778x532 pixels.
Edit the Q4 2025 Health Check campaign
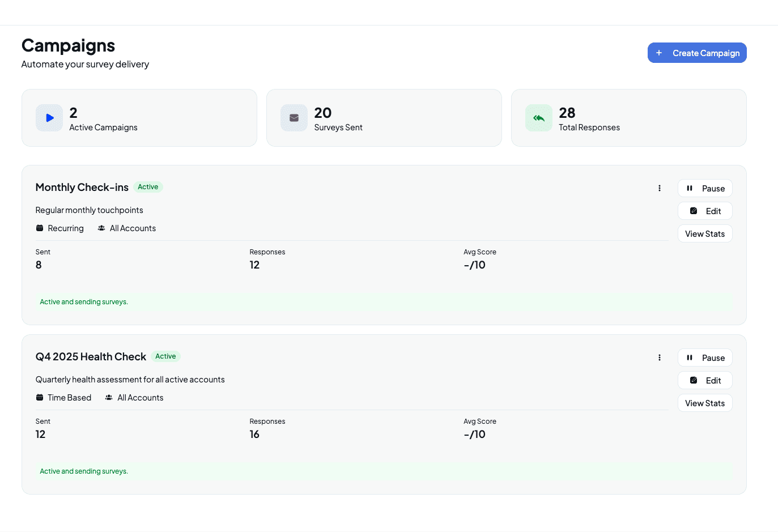[x=705, y=380]
